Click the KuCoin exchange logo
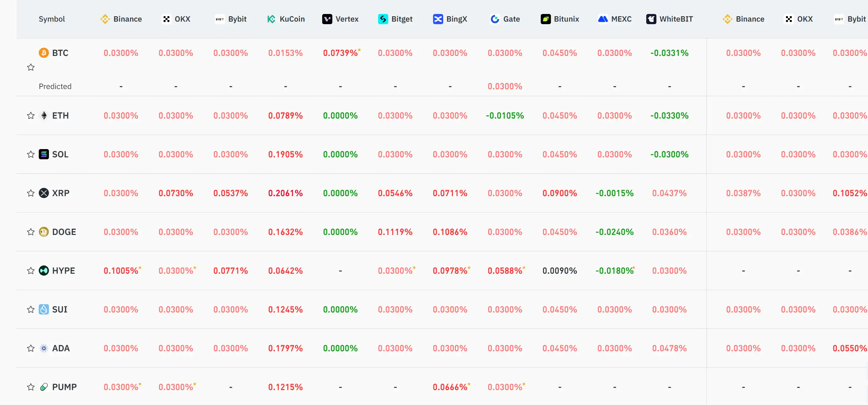The image size is (868, 405). pos(271,19)
